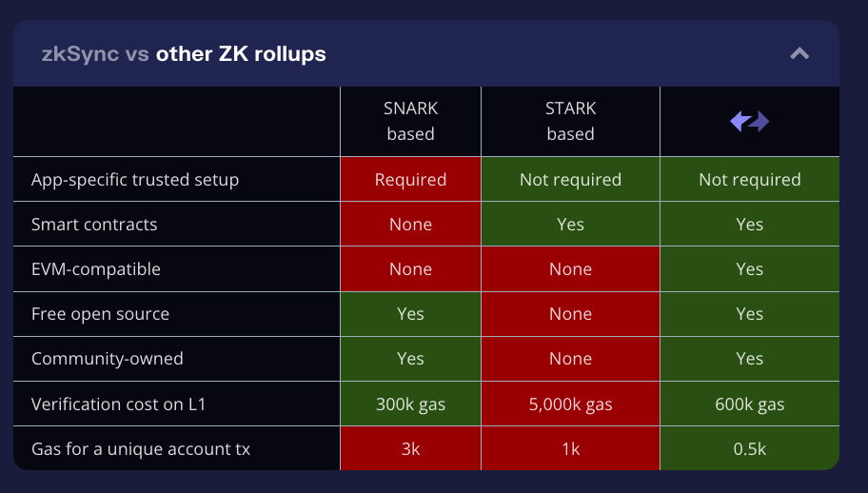Click zkSync's Yes cell for EVM-compatible

tap(750, 269)
